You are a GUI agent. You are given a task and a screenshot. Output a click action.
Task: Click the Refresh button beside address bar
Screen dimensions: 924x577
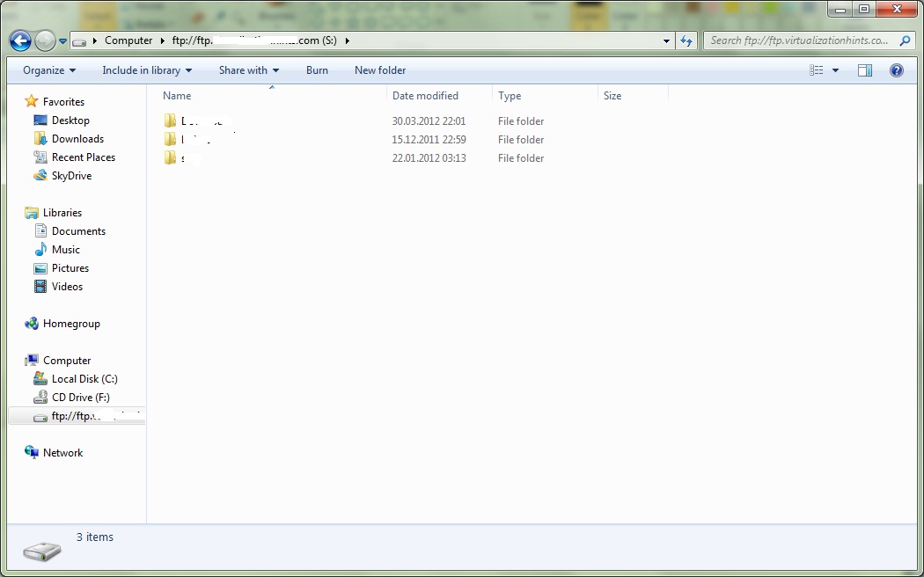[x=687, y=40]
